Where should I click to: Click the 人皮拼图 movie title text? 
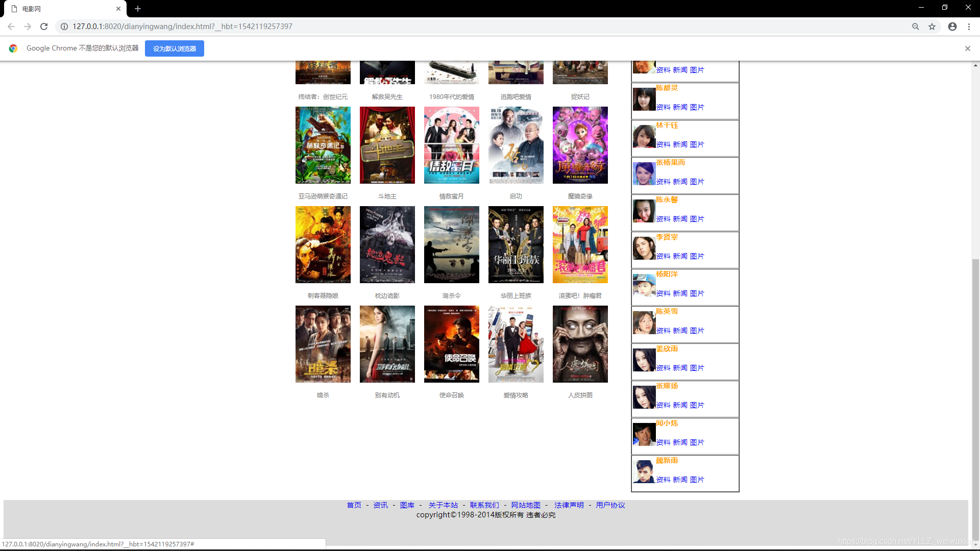point(580,395)
